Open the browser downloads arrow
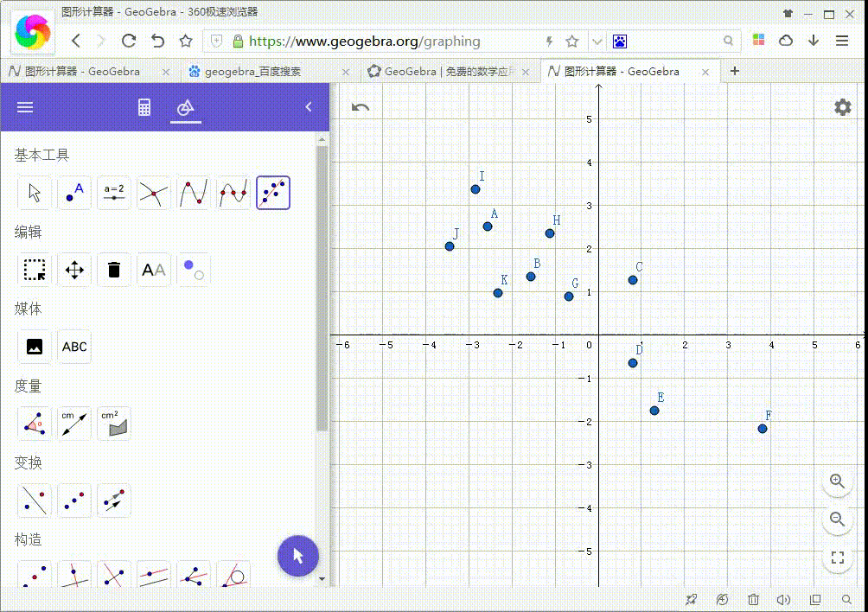 point(814,41)
